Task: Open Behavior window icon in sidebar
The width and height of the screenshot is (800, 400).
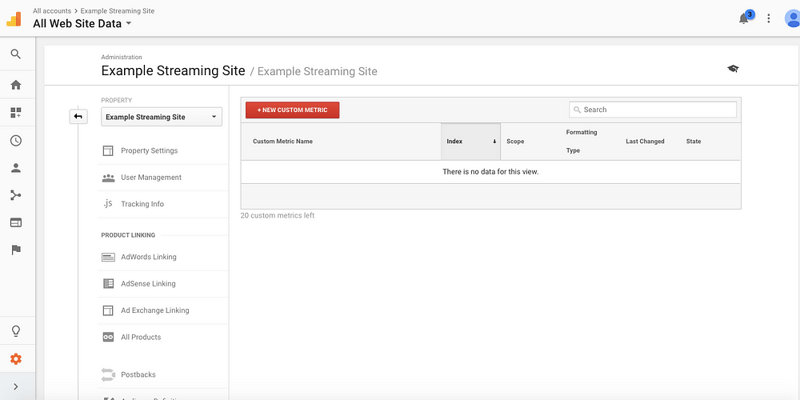Action: pos(16,222)
